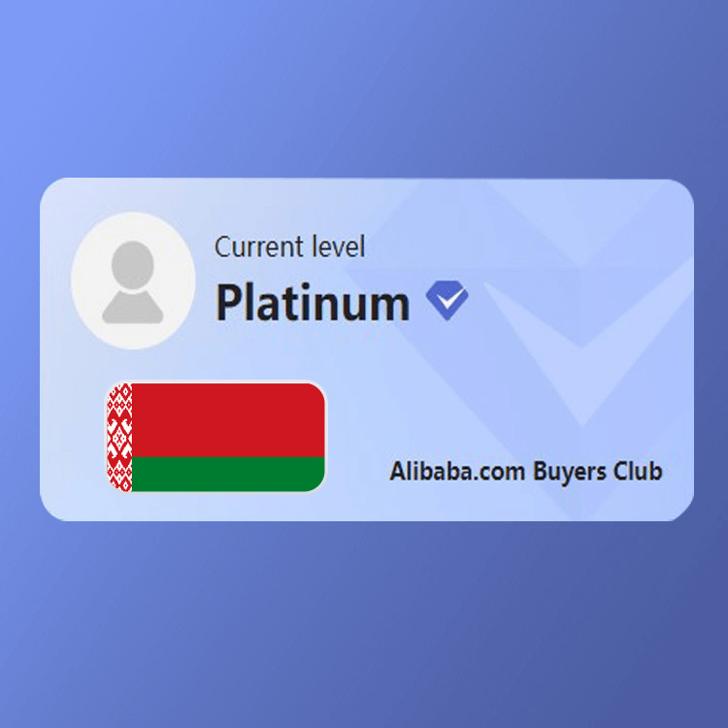The height and width of the screenshot is (728, 728).
Task: Click the avatar silhouette's shoulders
Action: [133, 308]
